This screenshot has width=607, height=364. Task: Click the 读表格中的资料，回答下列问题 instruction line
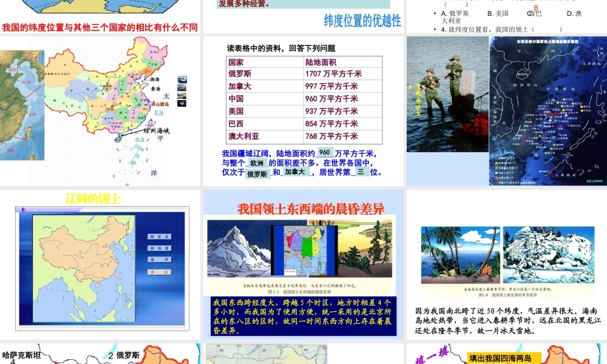(x=281, y=49)
